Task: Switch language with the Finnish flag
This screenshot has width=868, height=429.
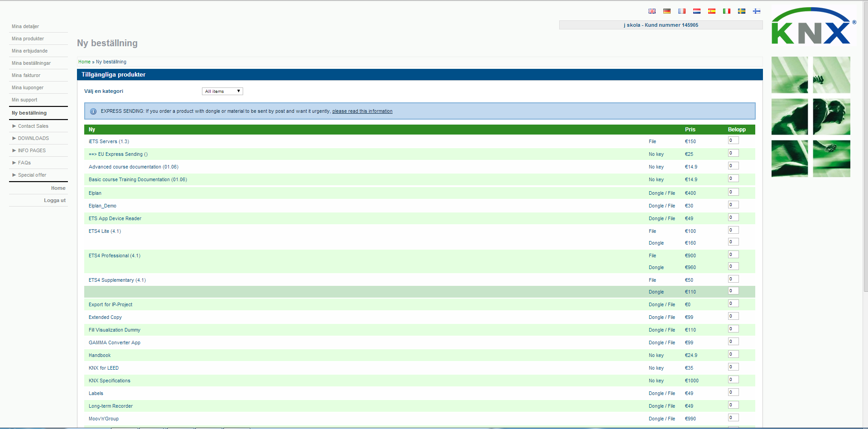Action: 757,11
